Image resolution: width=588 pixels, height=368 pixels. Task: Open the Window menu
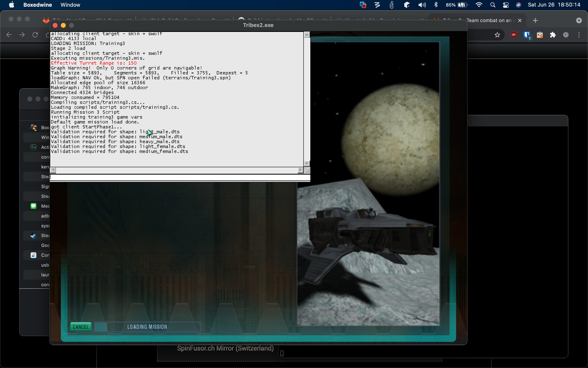(x=70, y=5)
